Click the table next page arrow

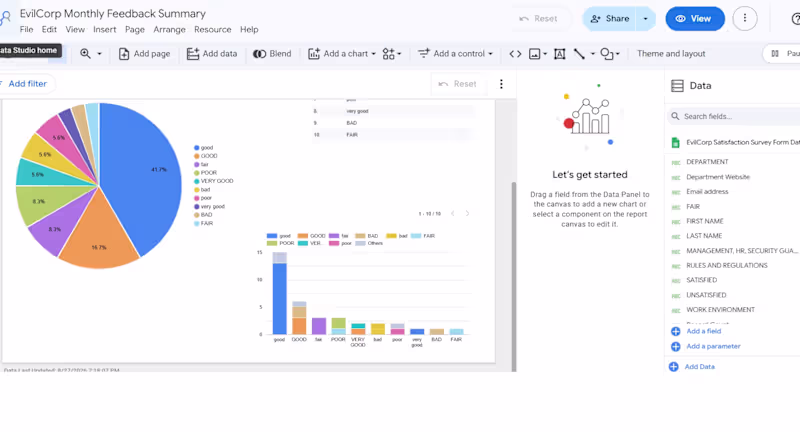click(x=467, y=214)
